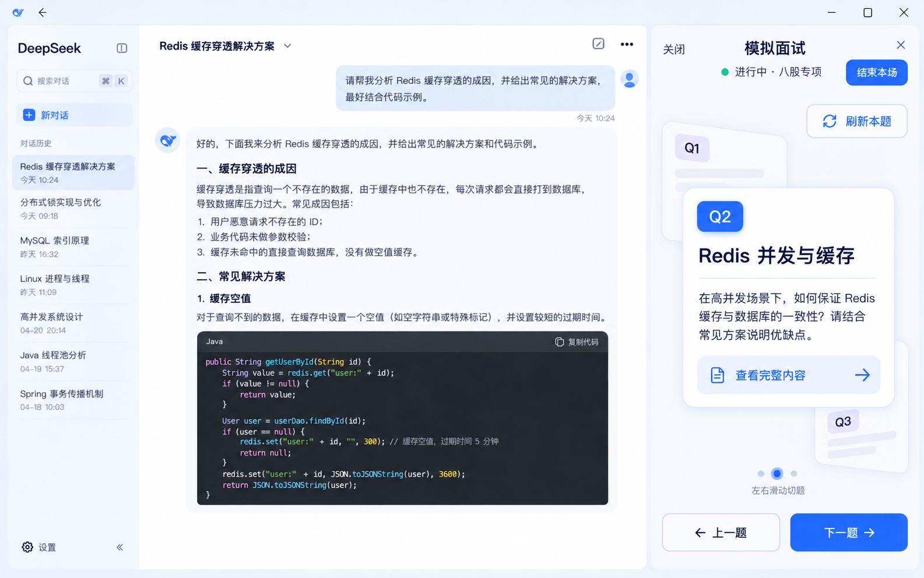The height and width of the screenshot is (578, 924).
Task: Click the user avatar icon
Action: (x=630, y=79)
